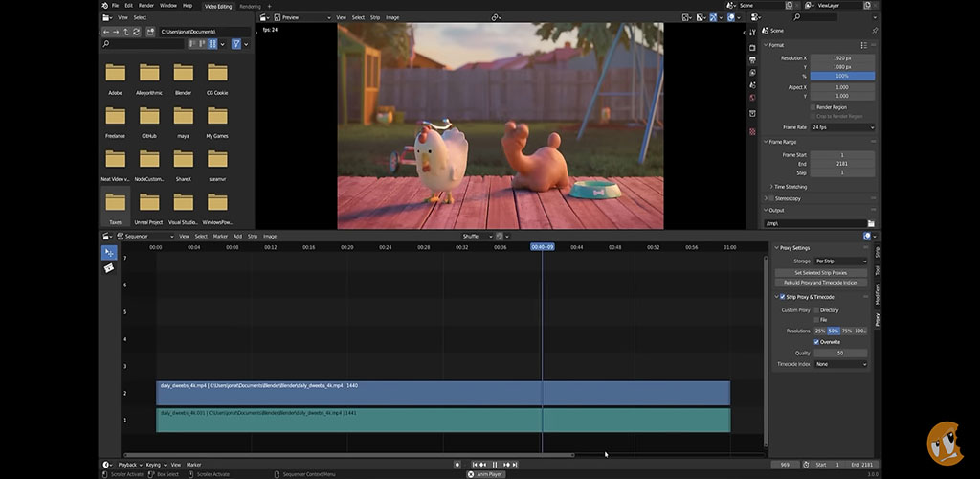Open the Render menu
The image size is (980, 479).
(146, 5)
